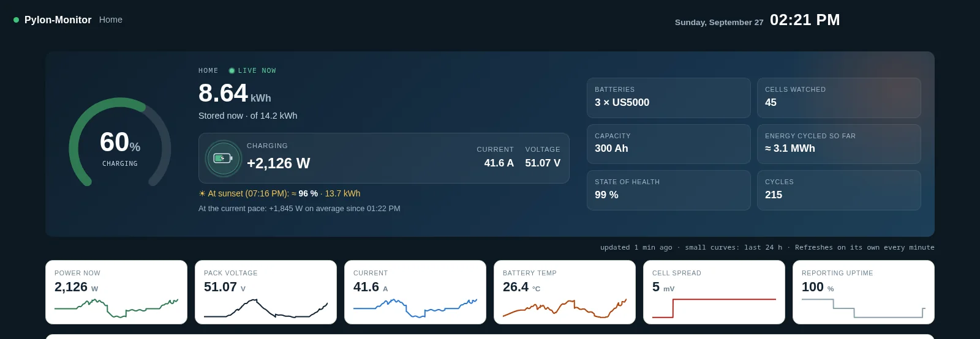Select the Cells Watched 45 tile
The height and width of the screenshot is (339, 980).
coord(839,98)
